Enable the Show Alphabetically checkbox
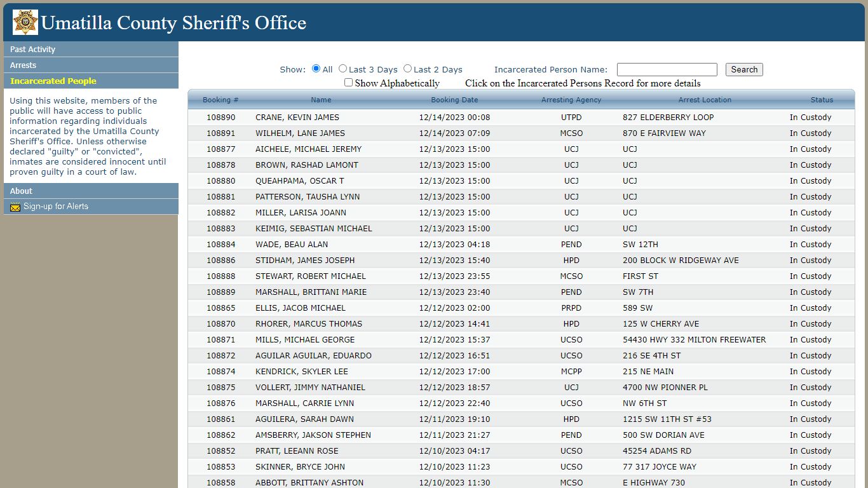868x488 pixels. (348, 83)
